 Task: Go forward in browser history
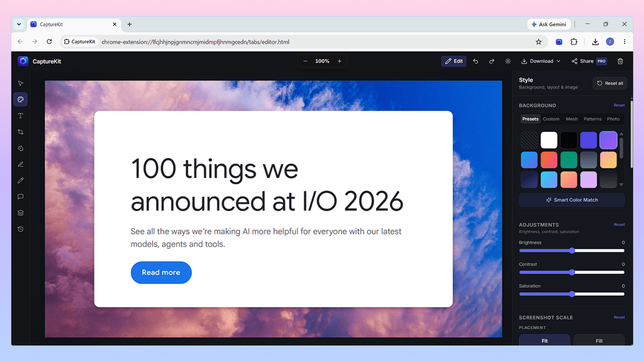pos(35,42)
